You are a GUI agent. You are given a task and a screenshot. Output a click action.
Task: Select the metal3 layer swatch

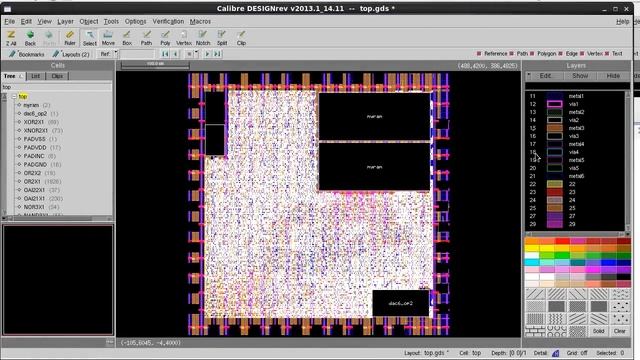555,128
